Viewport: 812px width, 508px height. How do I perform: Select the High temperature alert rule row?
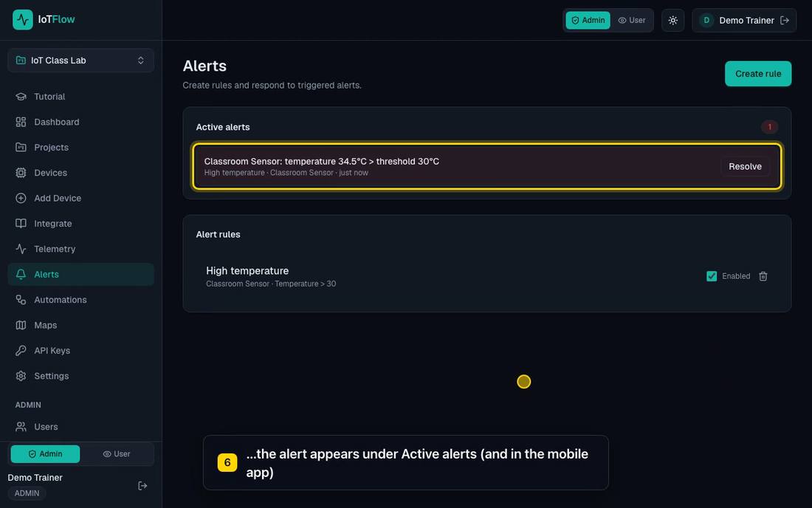[x=486, y=277]
